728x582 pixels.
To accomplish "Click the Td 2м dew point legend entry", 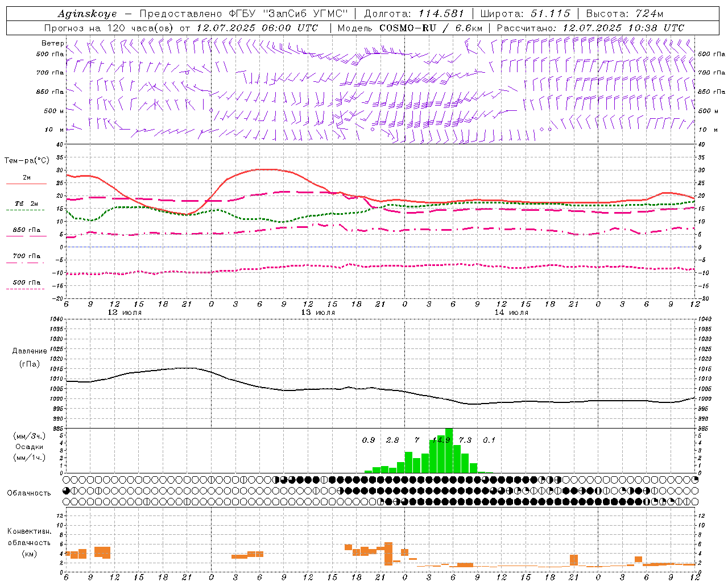I will pos(26,203).
